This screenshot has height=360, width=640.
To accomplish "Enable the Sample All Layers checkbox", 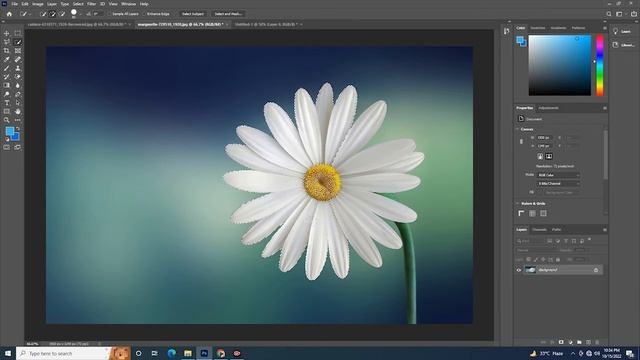I will coord(110,14).
